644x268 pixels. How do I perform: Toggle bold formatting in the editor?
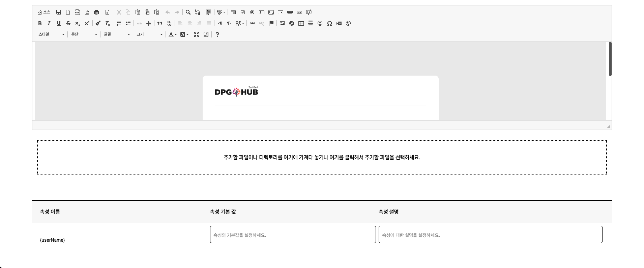pyautogui.click(x=40, y=23)
